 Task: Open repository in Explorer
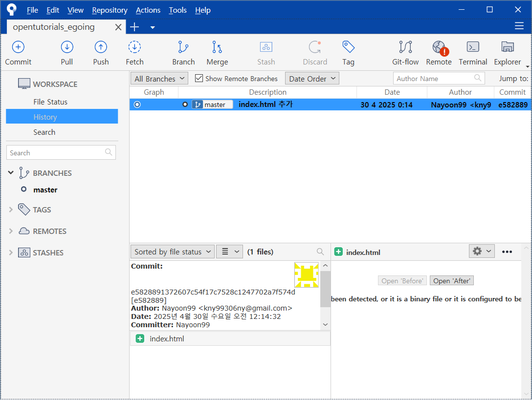[508, 47]
